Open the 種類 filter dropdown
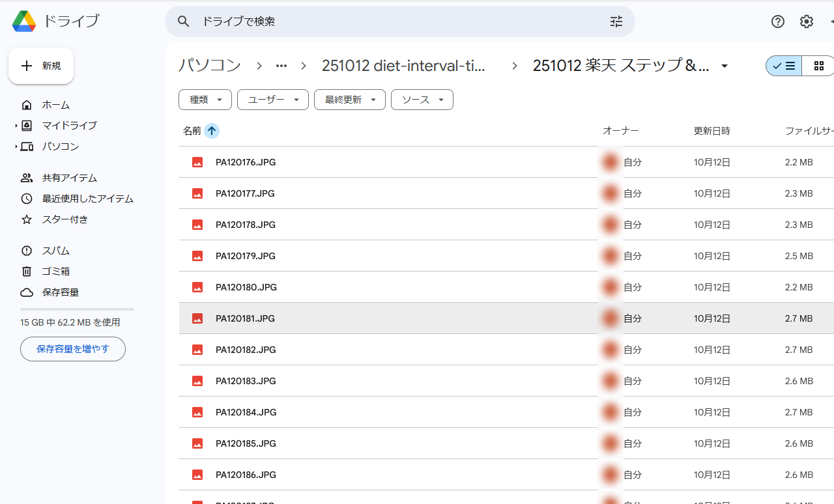 point(205,100)
